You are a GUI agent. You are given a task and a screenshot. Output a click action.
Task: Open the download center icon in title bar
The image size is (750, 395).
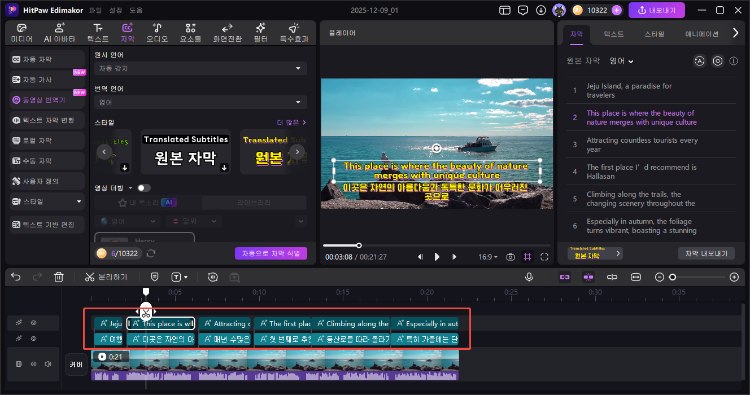click(x=541, y=10)
